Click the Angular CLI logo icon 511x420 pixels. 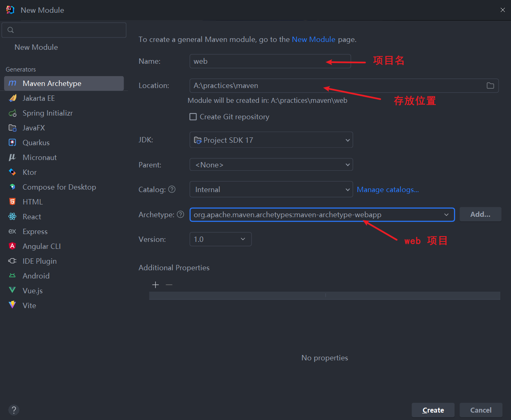(12, 246)
